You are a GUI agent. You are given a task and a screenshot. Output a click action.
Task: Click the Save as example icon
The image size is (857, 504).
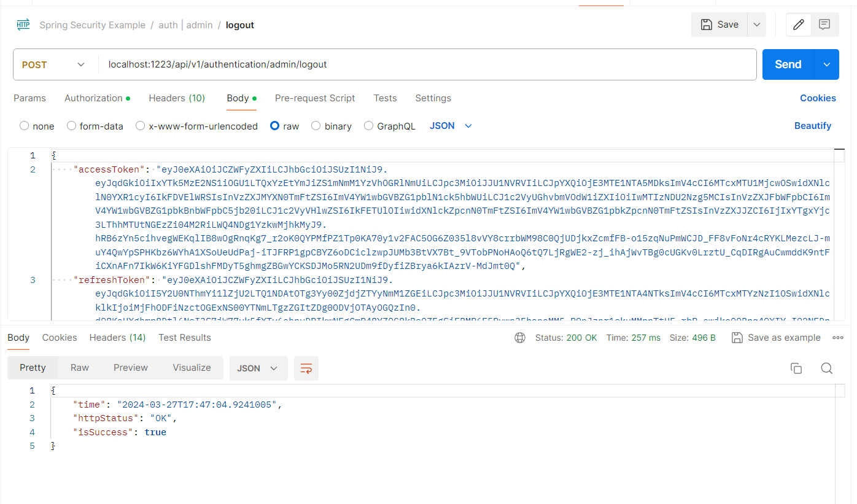click(x=737, y=338)
